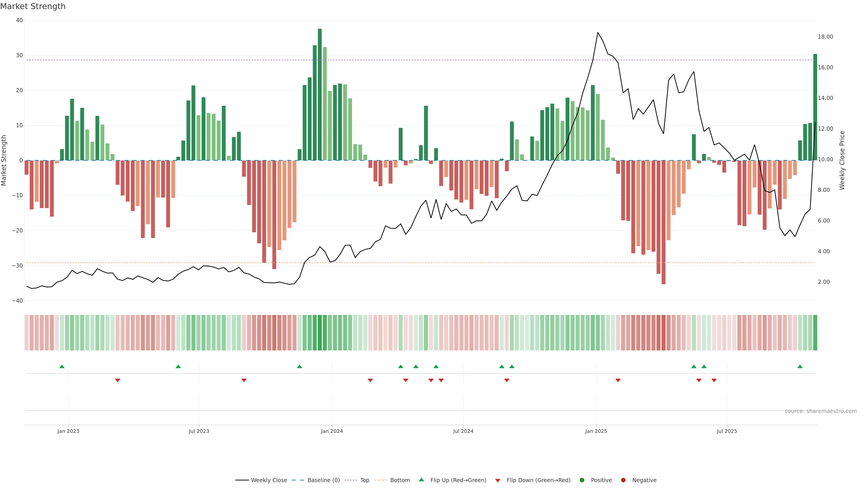The image size is (868, 488).
Task: Click the first Flip Down marker after Jan 2025
Action: (618, 380)
